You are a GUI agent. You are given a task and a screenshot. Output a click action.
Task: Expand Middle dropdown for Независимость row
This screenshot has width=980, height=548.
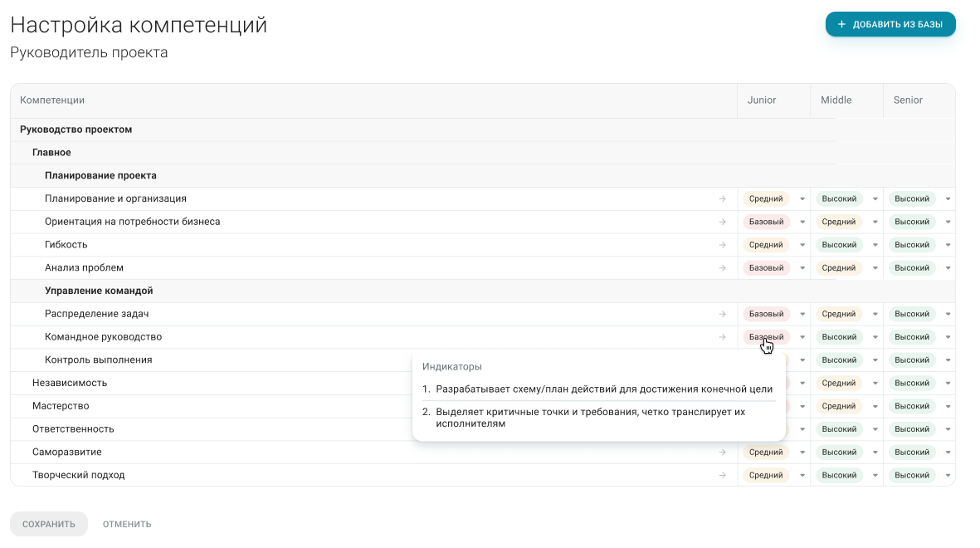(875, 383)
